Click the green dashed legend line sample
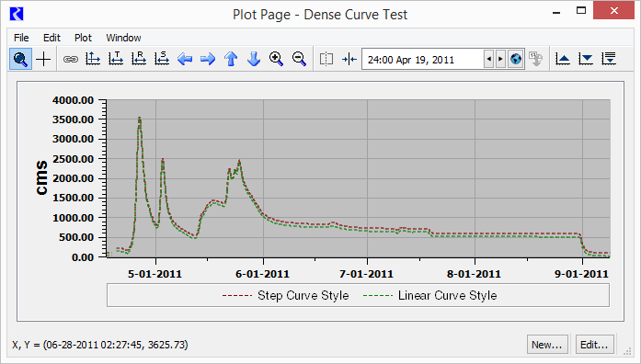 [378, 295]
